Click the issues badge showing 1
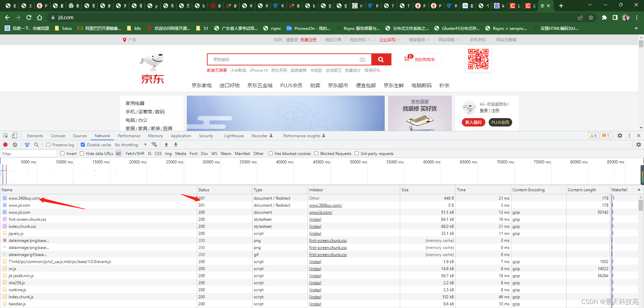The image size is (644, 308). [605, 136]
